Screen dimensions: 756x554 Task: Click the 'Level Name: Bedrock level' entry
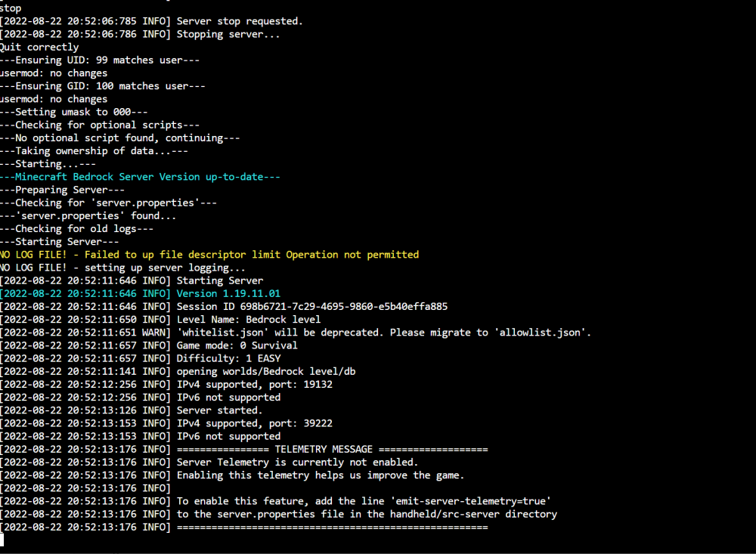(x=160, y=320)
